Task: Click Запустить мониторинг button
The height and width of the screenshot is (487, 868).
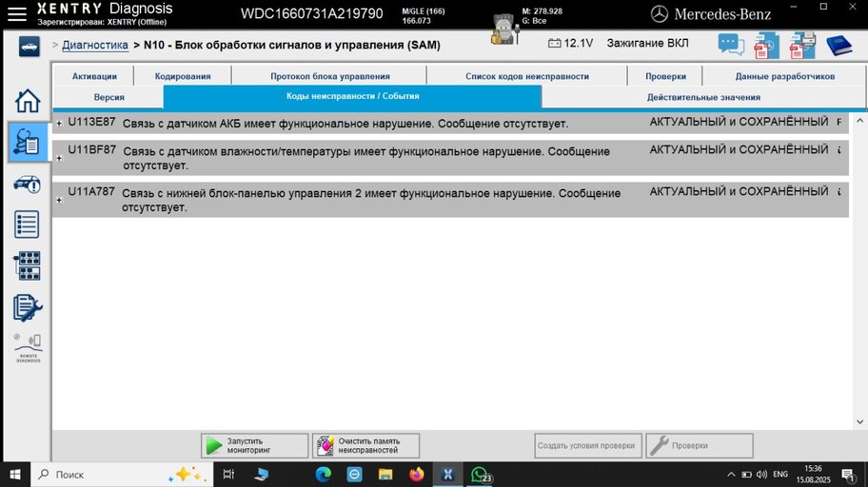Action: [x=255, y=445]
